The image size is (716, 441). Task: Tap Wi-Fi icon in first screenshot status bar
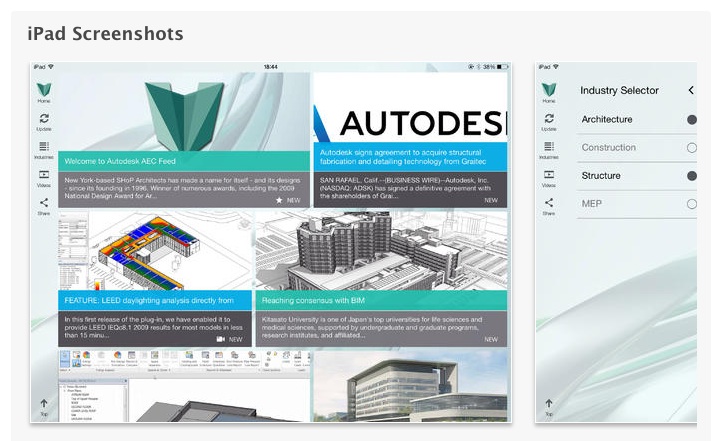(x=51, y=67)
